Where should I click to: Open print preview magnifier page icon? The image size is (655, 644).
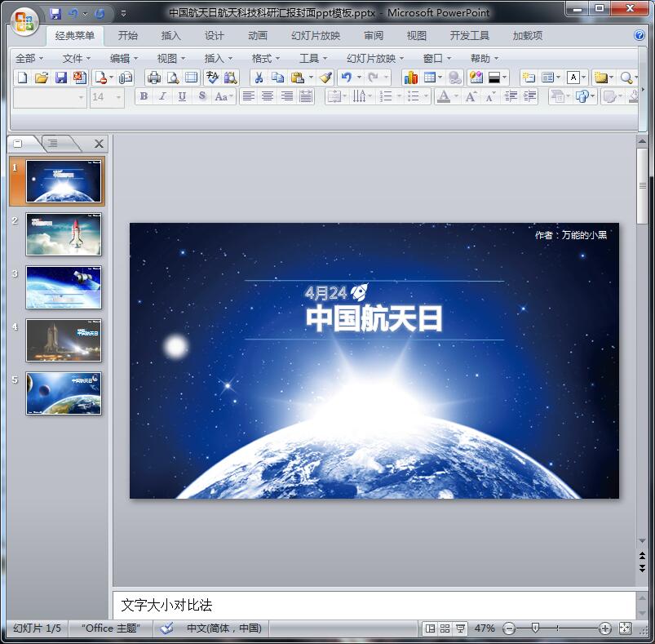(x=173, y=78)
